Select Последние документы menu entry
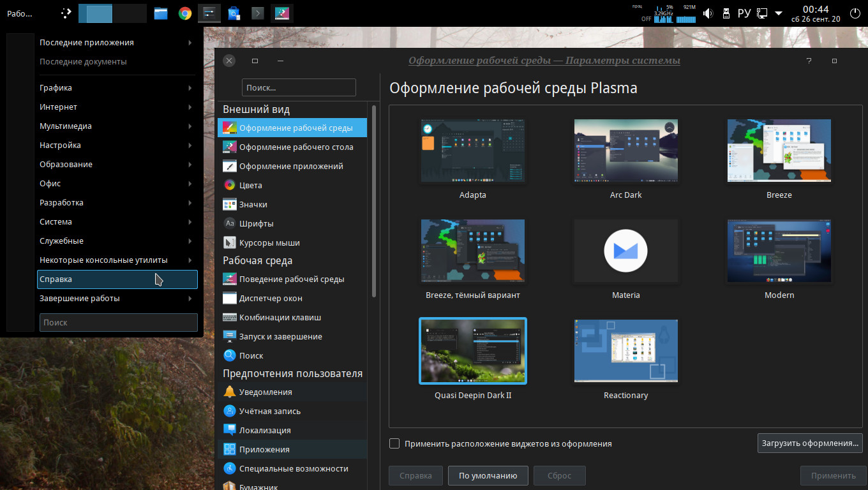868x490 pixels. (117, 62)
